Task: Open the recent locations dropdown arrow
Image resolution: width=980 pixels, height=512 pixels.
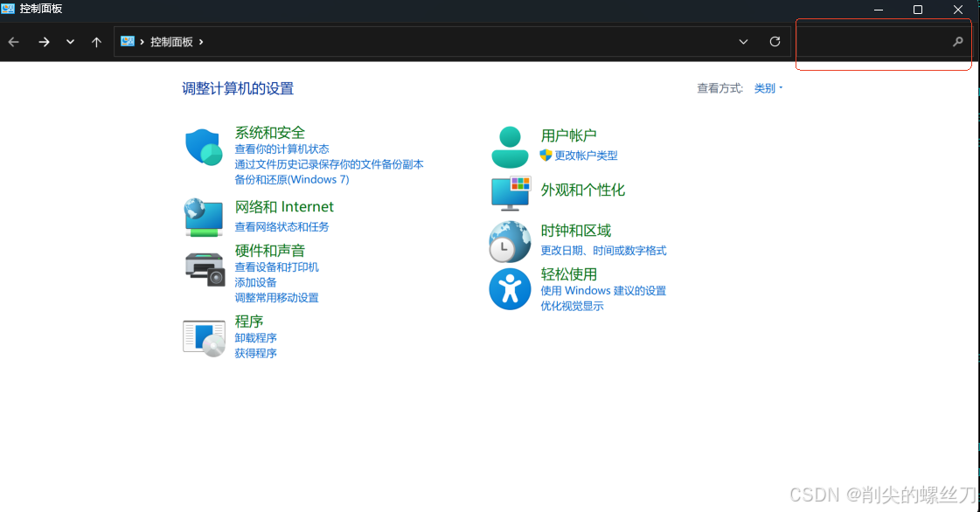Action: point(70,42)
